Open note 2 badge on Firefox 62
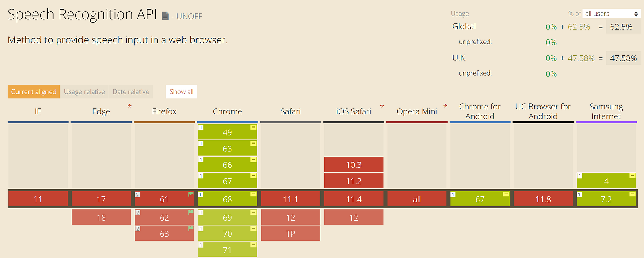Image resolution: width=644 pixels, height=258 pixels. (x=138, y=213)
